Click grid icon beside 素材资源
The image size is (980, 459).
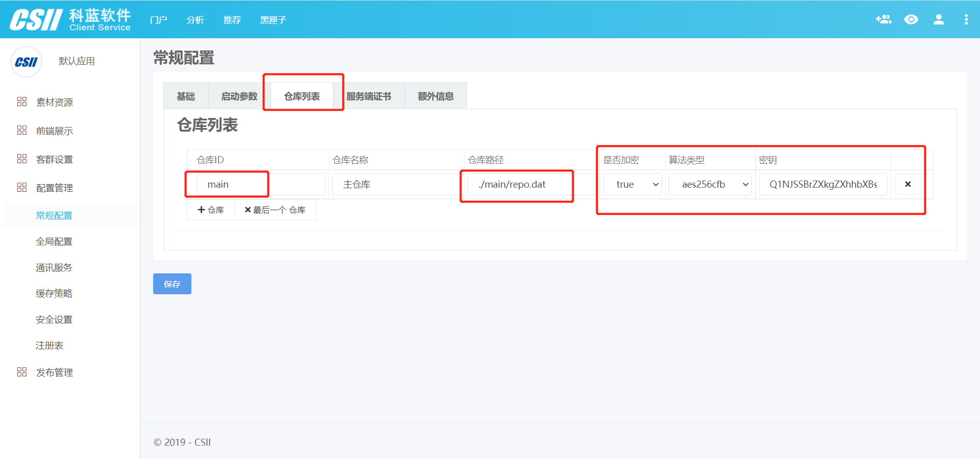click(x=21, y=101)
